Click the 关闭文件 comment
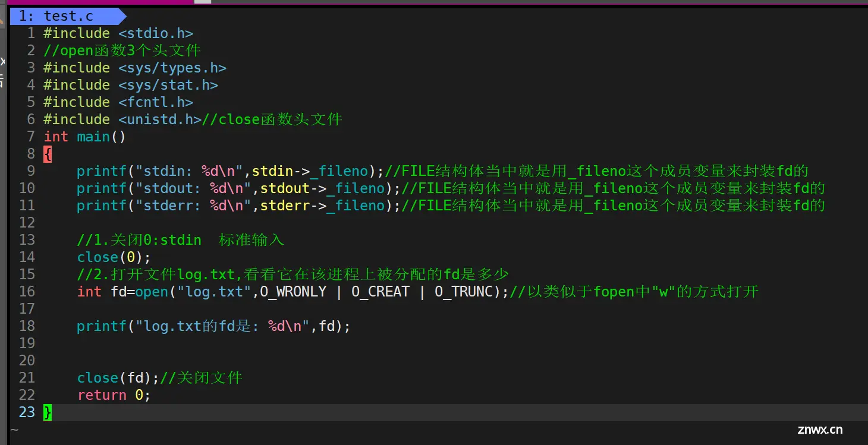 point(202,378)
